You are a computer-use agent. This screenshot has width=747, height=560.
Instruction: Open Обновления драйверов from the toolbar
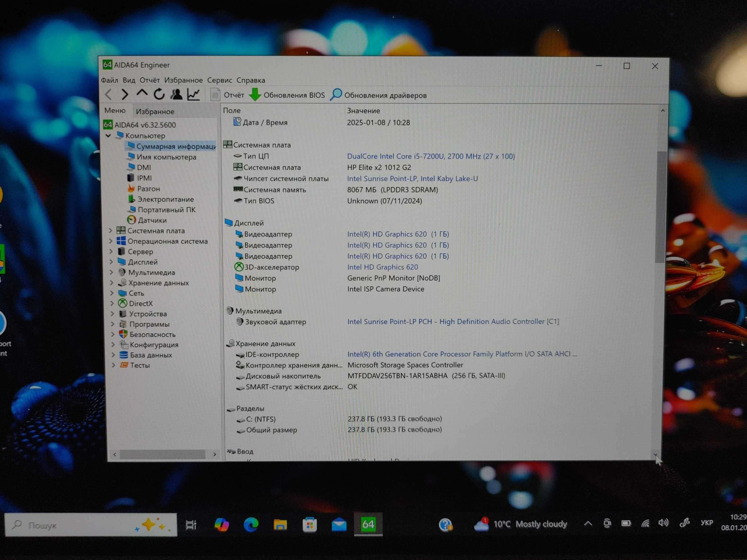click(379, 95)
